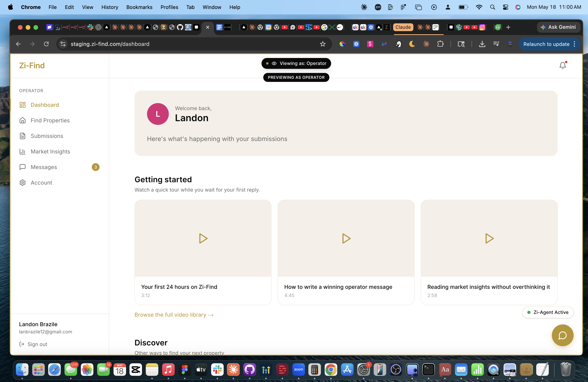Open Slack from the Dock
Image resolution: width=588 pixels, height=382 pixels.
(217, 370)
